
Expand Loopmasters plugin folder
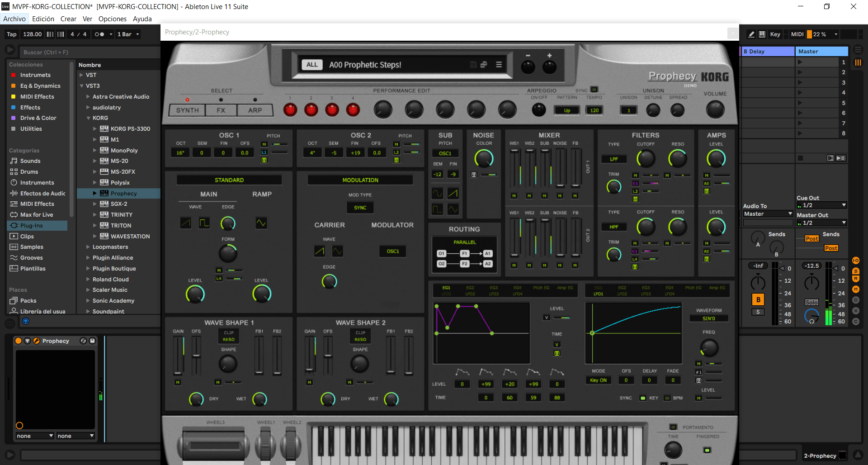88,247
